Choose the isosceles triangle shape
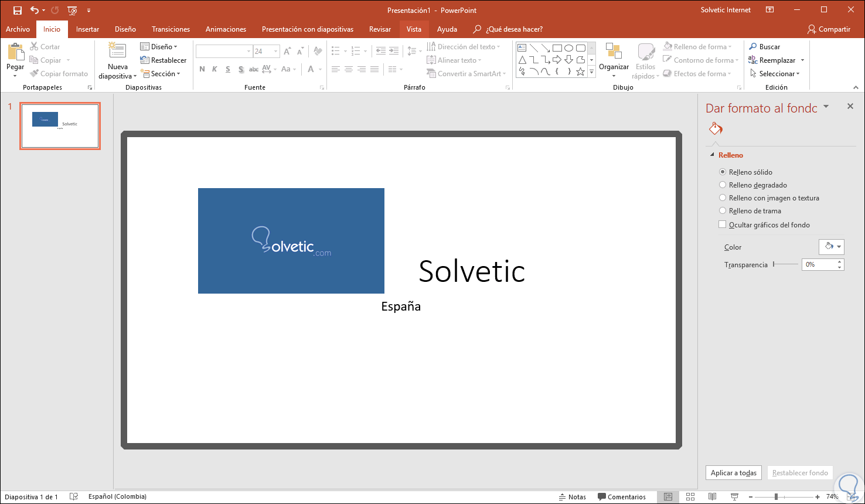This screenshot has width=865, height=504. point(522,60)
